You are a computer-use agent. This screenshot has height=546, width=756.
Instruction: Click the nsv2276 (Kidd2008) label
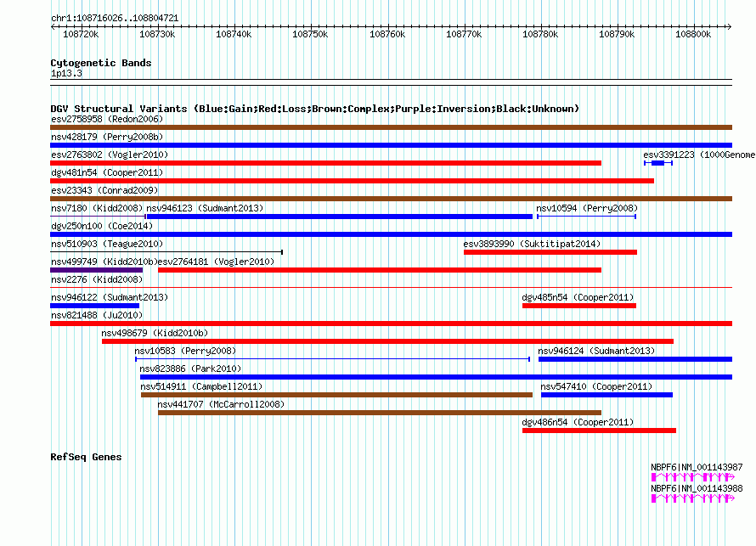(x=97, y=279)
